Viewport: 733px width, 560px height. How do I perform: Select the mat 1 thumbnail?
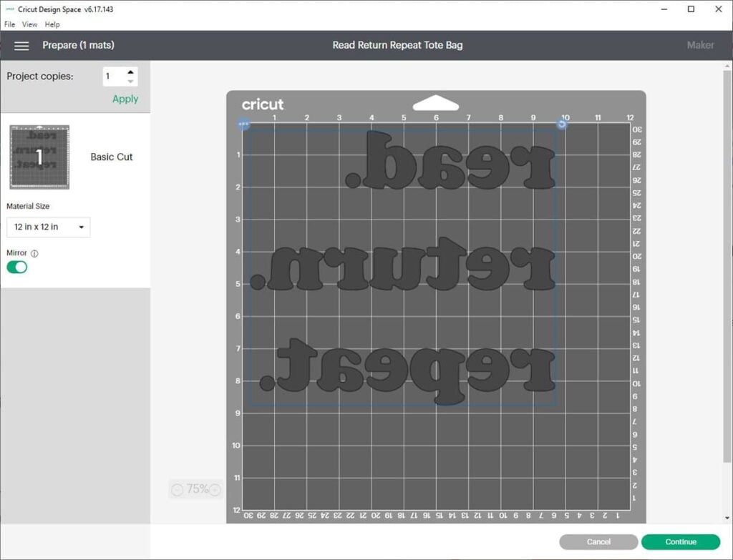tap(40, 157)
